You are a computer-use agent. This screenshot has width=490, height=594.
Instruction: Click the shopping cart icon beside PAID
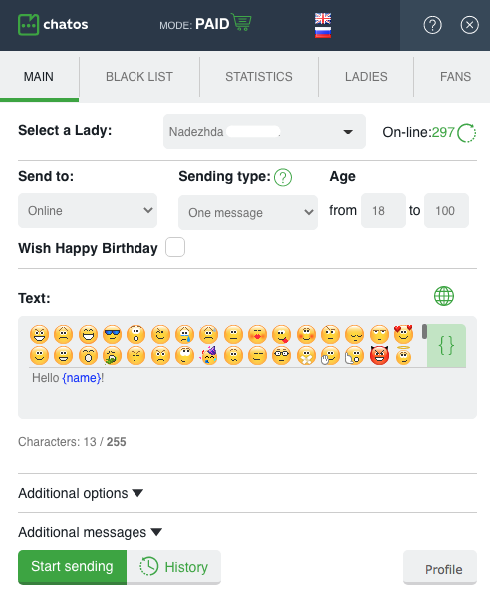pyautogui.click(x=241, y=22)
